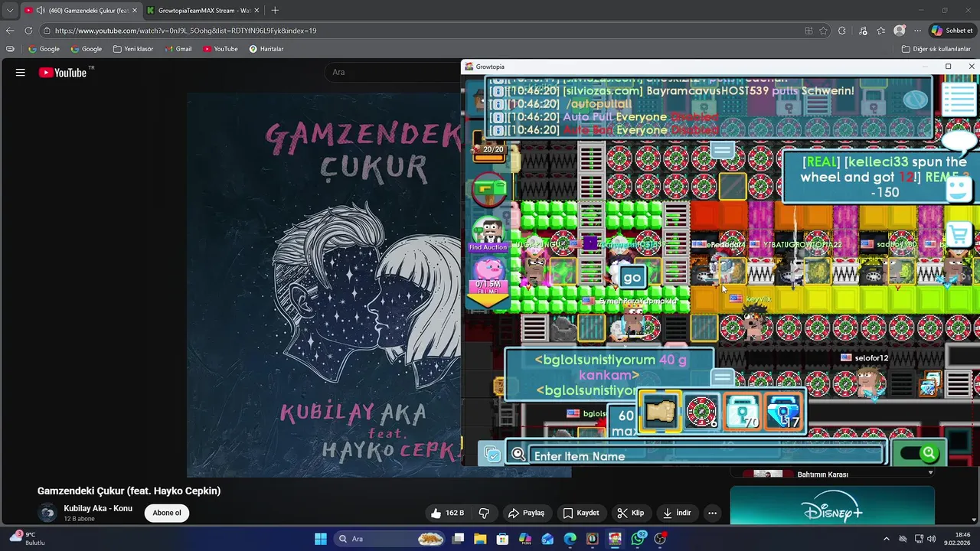
Task: Open the Haritalar bookmark
Action: 266,49
